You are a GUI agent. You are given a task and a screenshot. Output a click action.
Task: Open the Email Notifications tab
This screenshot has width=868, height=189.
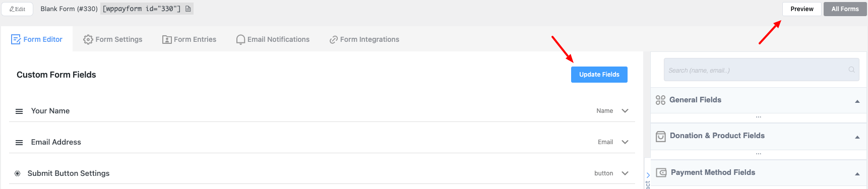[x=273, y=39]
